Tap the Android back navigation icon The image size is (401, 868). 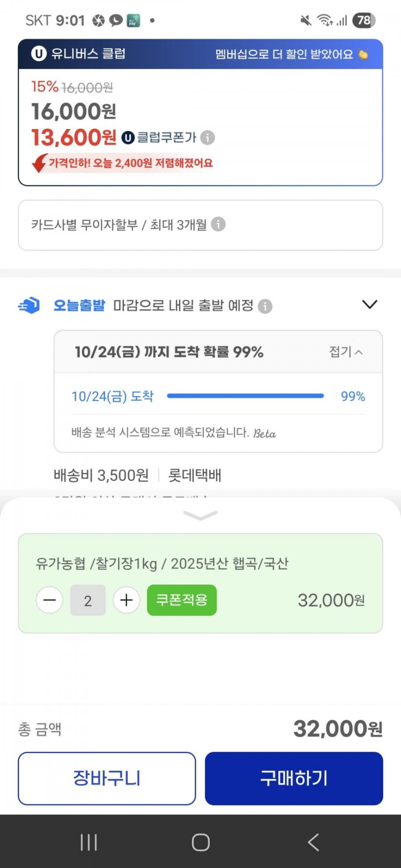pyautogui.click(x=313, y=842)
